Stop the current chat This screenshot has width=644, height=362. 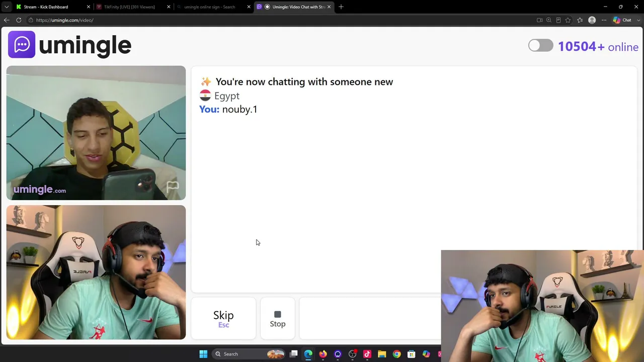[x=278, y=319]
